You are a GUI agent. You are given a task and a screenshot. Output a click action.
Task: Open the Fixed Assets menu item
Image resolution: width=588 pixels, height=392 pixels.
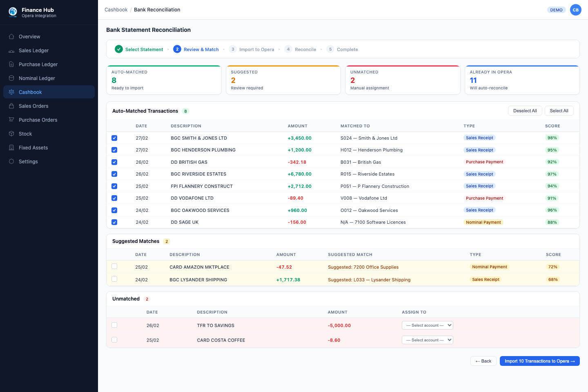pyautogui.click(x=33, y=148)
